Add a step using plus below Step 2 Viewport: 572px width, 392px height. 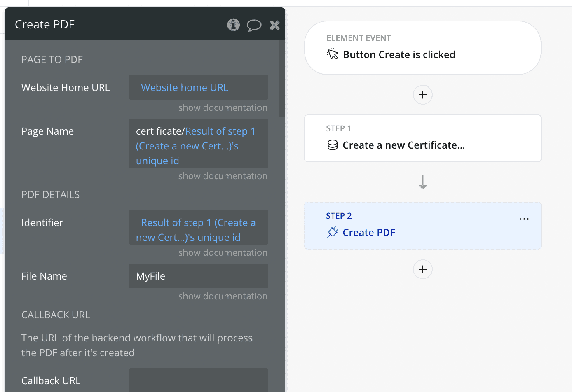422,269
